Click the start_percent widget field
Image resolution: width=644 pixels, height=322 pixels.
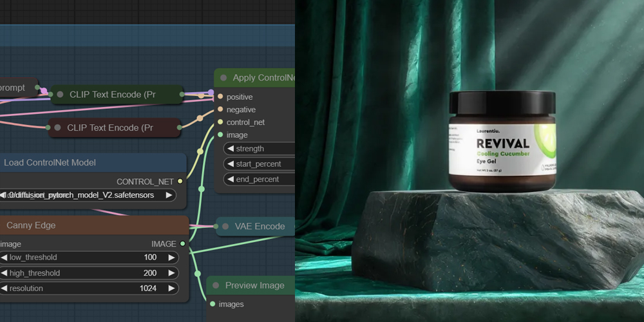(x=259, y=164)
